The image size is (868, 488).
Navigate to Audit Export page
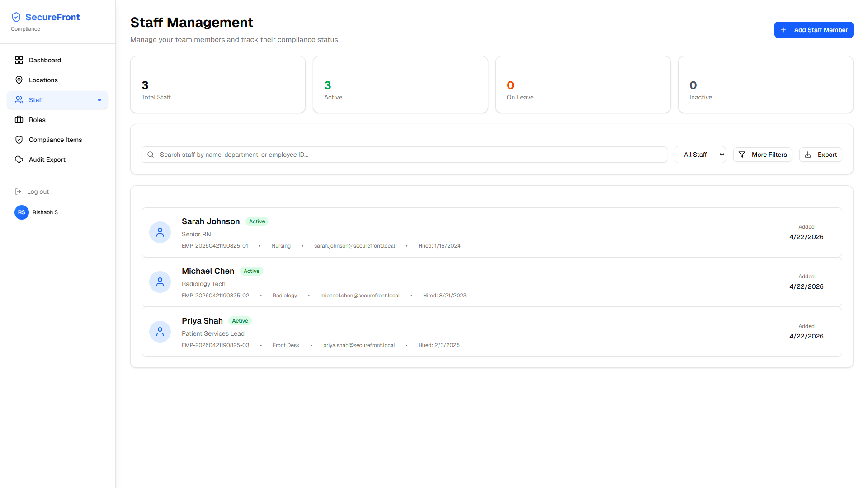tap(47, 160)
